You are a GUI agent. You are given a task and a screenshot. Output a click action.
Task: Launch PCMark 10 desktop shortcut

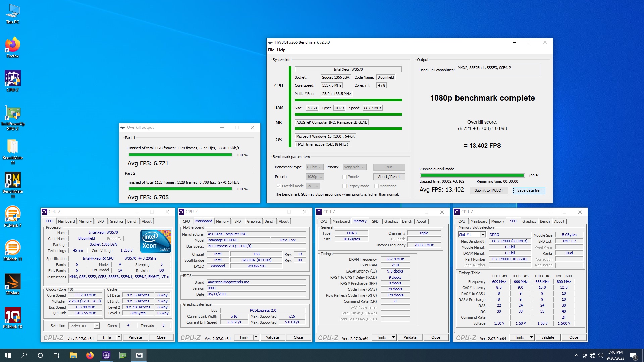tap(13, 318)
